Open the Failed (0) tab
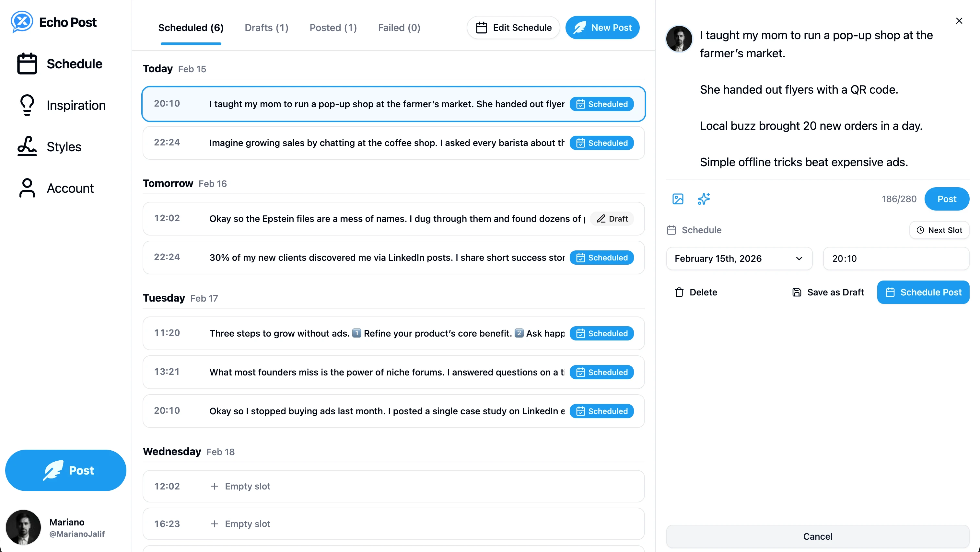This screenshot has height=552, width=980. coord(399,28)
